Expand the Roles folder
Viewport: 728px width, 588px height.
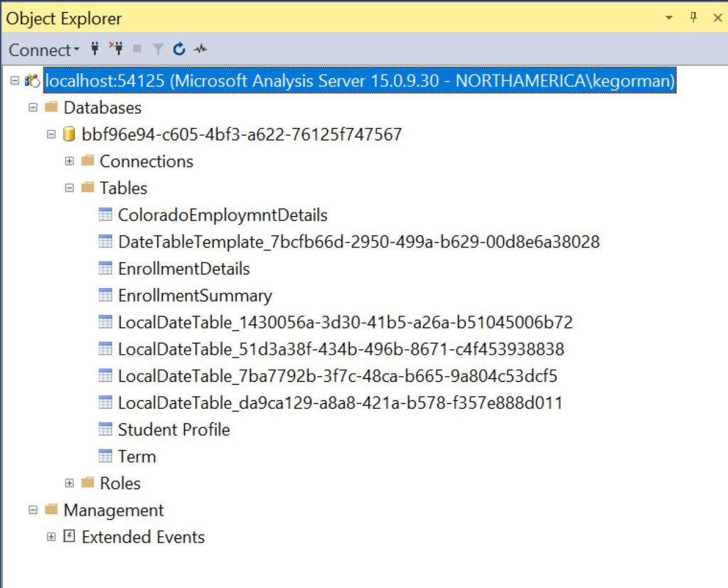[69, 483]
